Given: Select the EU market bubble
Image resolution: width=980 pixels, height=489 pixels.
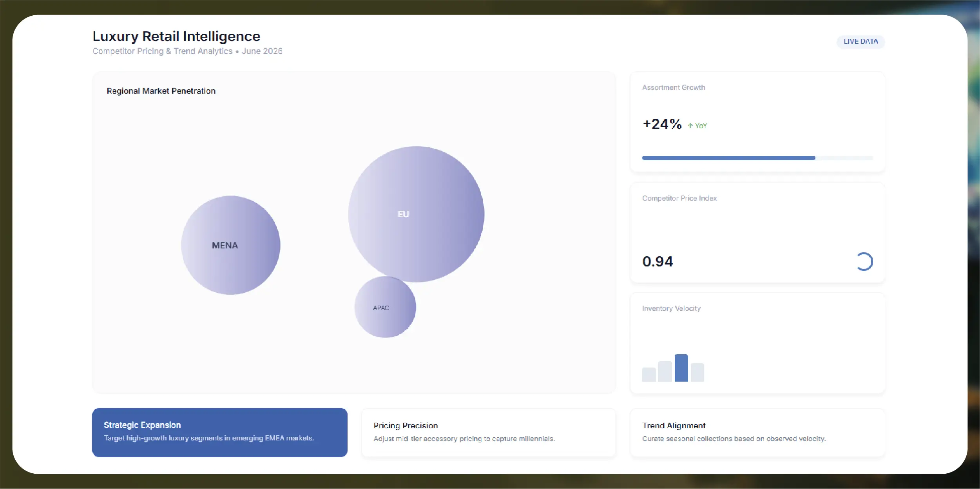Looking at the screenshot, I should click(x=416, y=214).
